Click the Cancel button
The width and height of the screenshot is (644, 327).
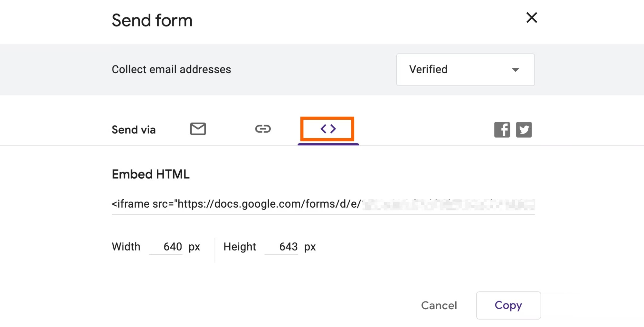439,305
